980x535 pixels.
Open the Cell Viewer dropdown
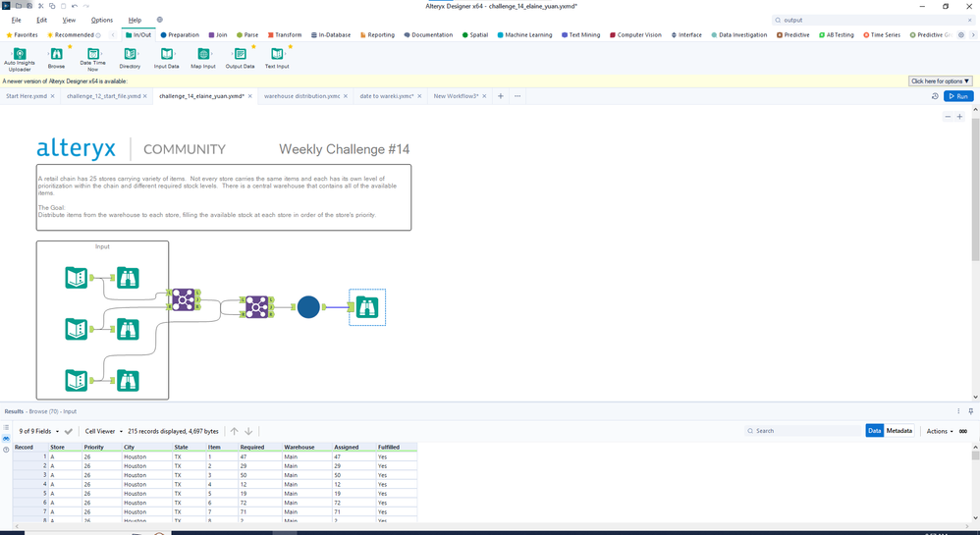pyautogui.click(x=104, y=431)
